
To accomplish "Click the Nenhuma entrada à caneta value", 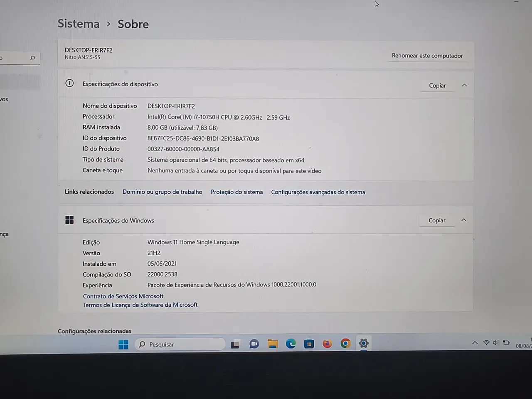I will click(234, 171).
